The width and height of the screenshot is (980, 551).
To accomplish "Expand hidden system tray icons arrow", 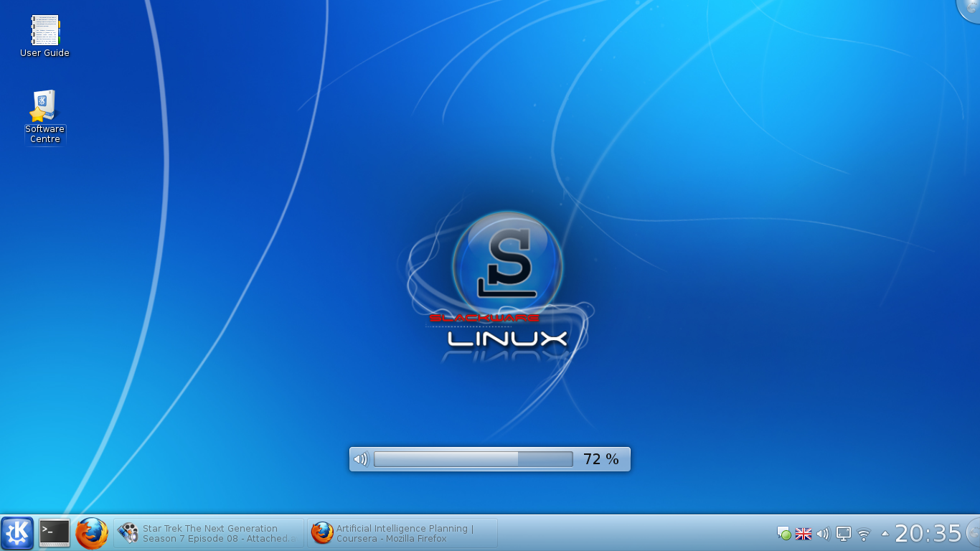I will click(x=885, y=533).
